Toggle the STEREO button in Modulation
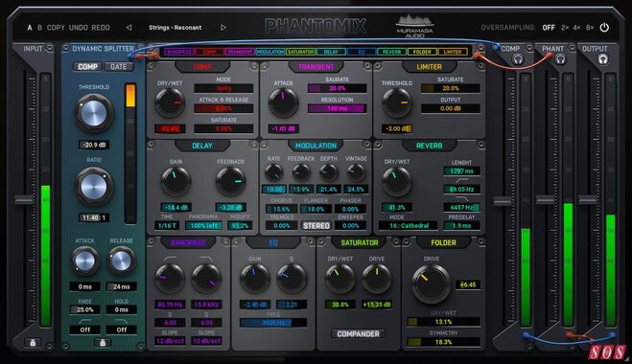 point(316,226)
